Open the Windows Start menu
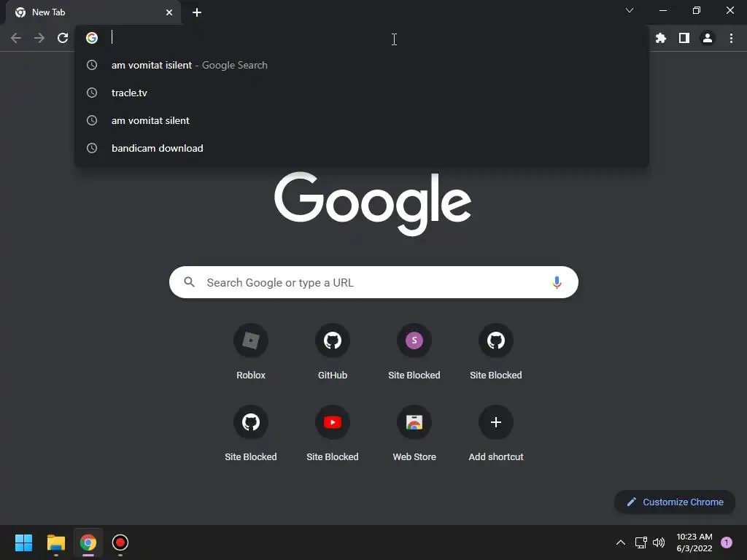This screenshot has height=560, width=747. point(23,542)
